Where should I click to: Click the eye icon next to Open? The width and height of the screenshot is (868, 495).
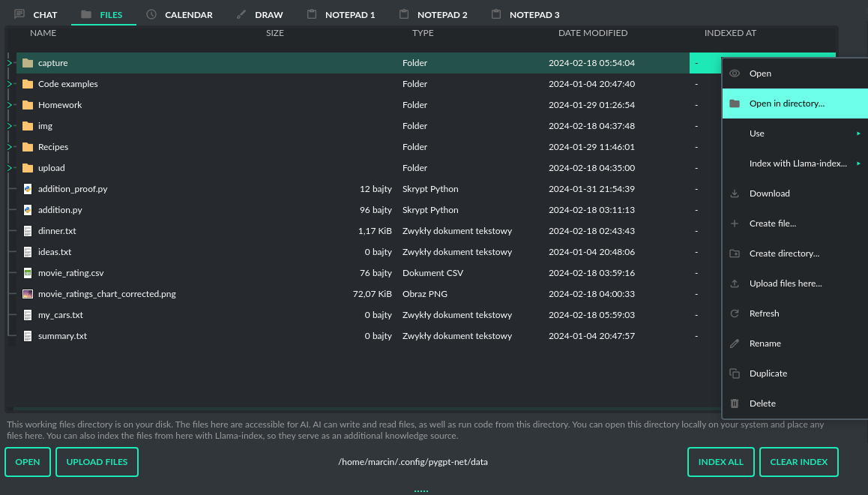click(735, 73)
